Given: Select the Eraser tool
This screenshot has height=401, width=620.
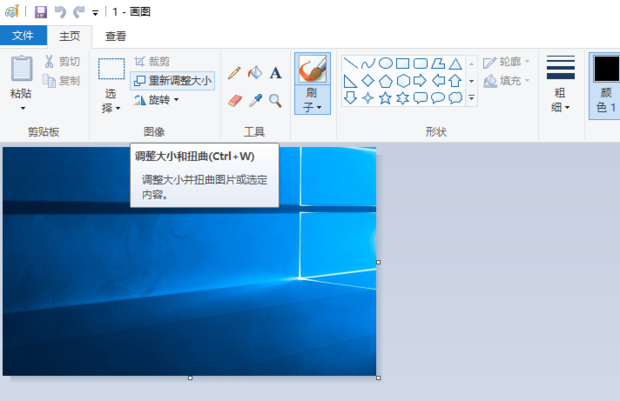Looking at the screenshot, I should (x=234, y=100).
